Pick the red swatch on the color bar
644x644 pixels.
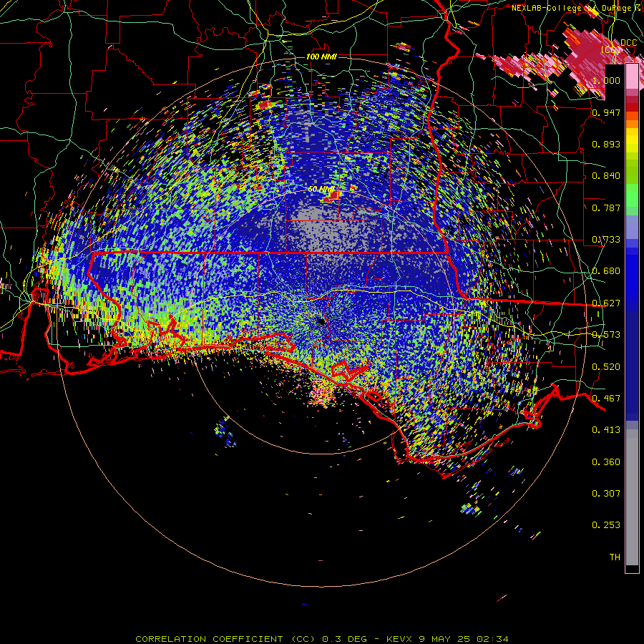pyautogui.click(x=632, y=107)
